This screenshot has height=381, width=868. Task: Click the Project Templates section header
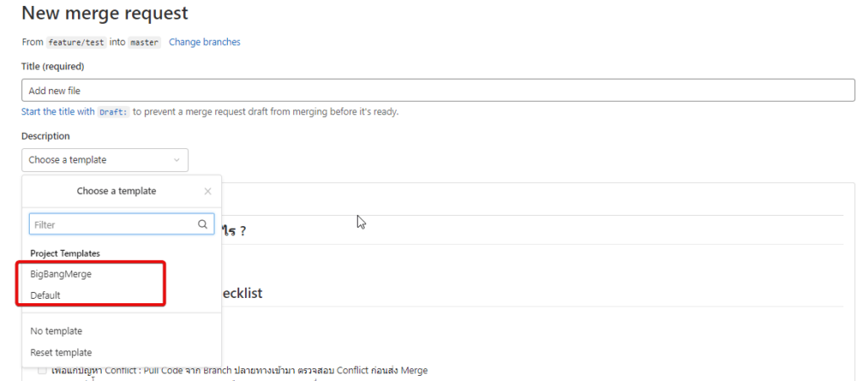(65, 253)
